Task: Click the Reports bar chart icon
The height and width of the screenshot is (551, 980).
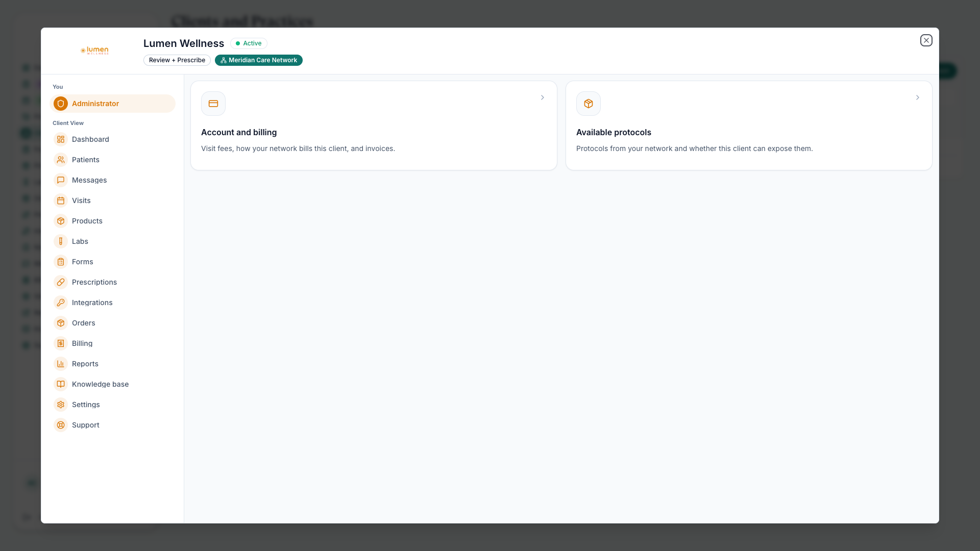Action: pos(61,364)
